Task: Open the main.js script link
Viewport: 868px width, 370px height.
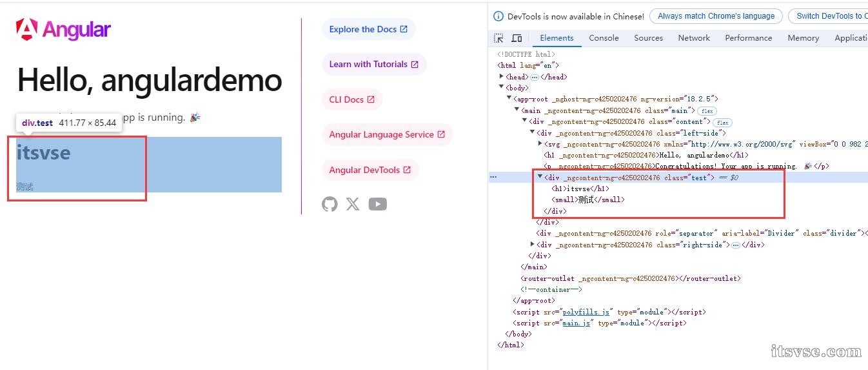Action: pyautogui.click(x=576, y=323)
